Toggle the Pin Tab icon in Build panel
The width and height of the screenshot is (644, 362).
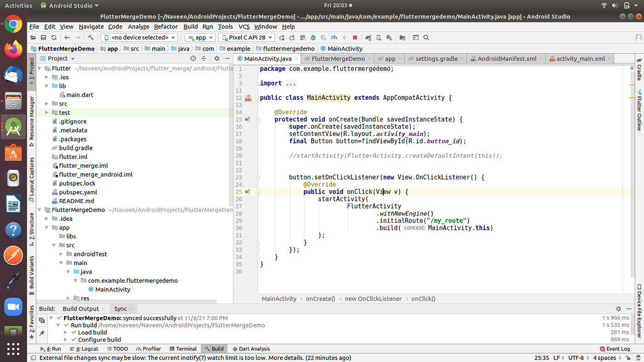[42, 333]
